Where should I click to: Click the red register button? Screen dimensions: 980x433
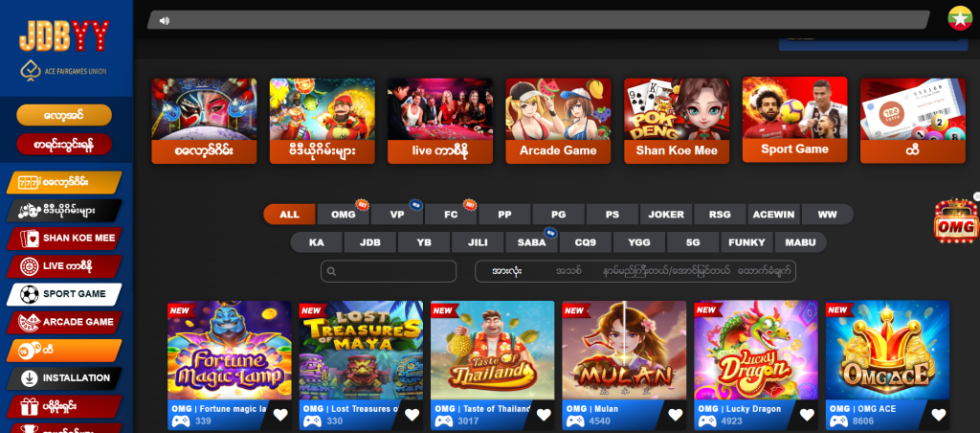(x=64, y=145)
